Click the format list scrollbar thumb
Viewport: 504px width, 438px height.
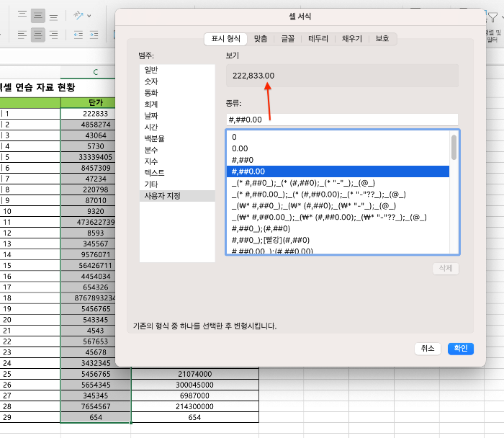point(454,147)
